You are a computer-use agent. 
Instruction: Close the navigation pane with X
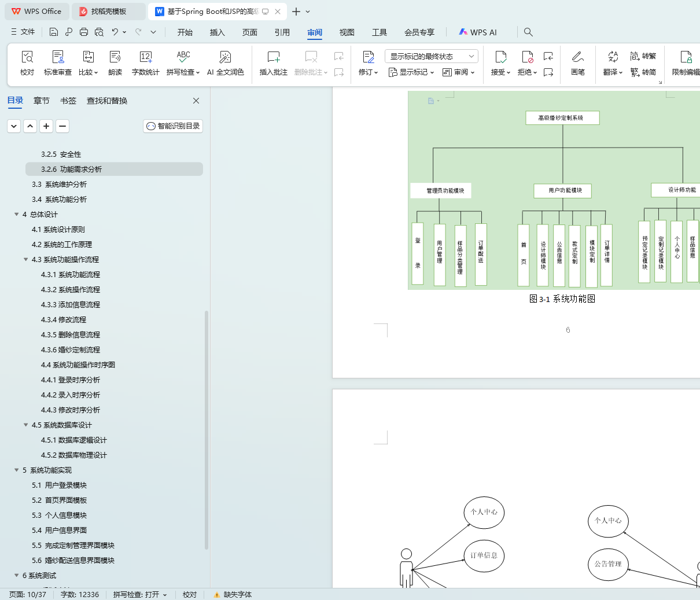[x=196, y=101]
